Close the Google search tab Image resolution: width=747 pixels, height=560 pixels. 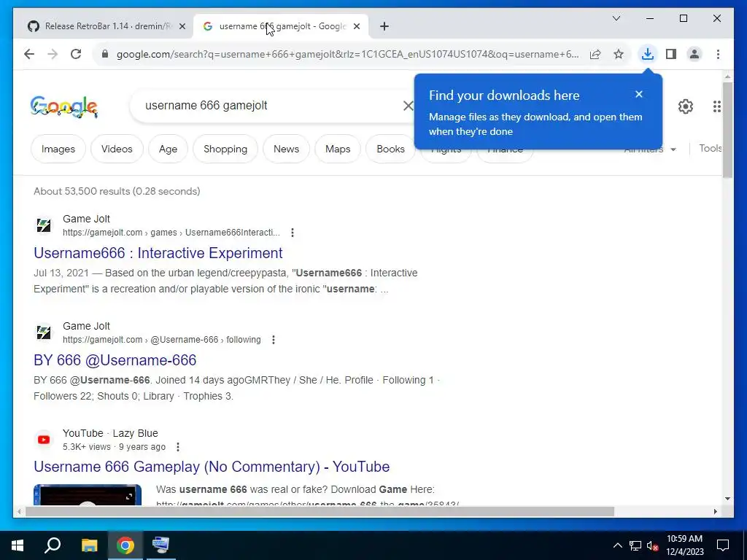coord(356,27)
